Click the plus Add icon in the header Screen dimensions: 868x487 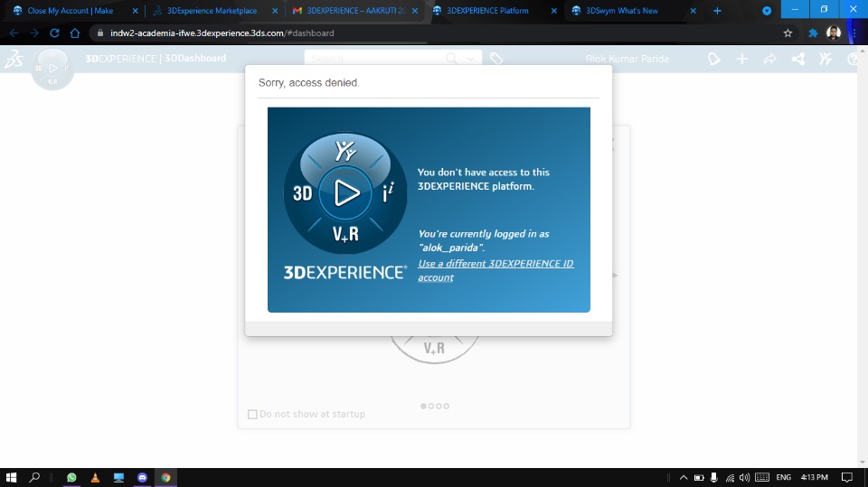(741, 59)
